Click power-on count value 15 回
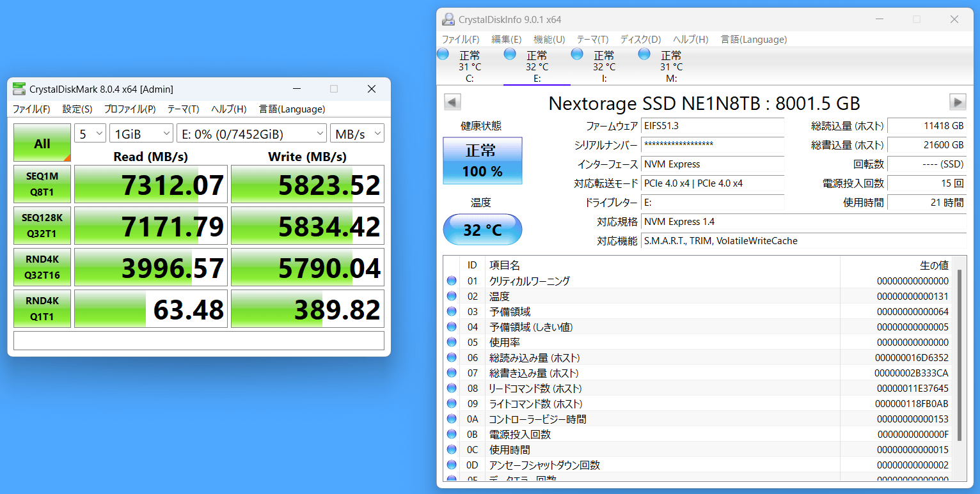Image resolution: width=980 pixels, height=494 pixels. pos(927,183)
